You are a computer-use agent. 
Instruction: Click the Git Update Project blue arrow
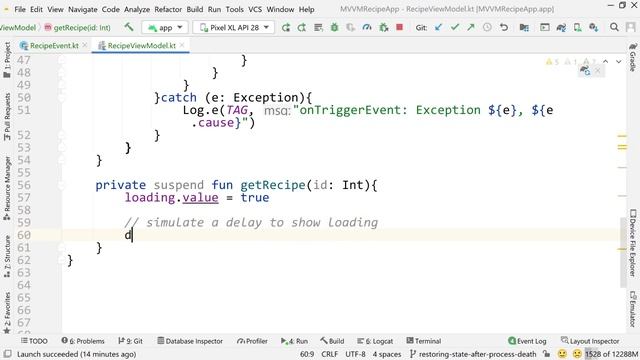click(438, 27)
